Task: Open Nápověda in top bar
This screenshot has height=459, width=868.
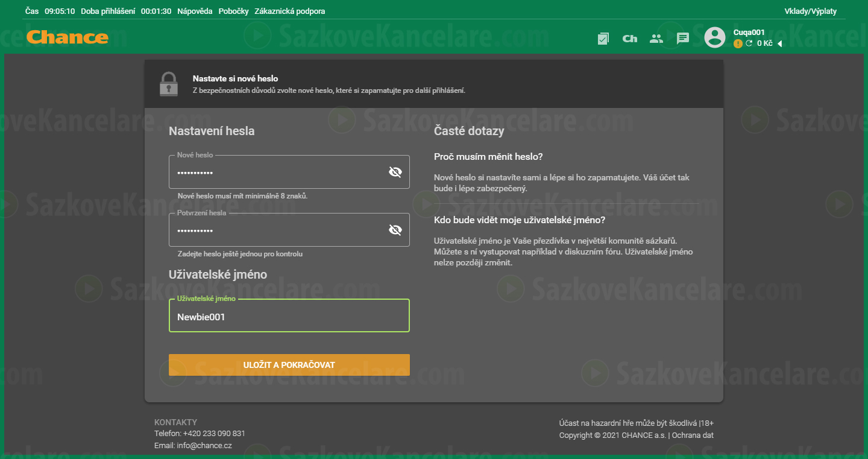Action: (x=195, y=11)
